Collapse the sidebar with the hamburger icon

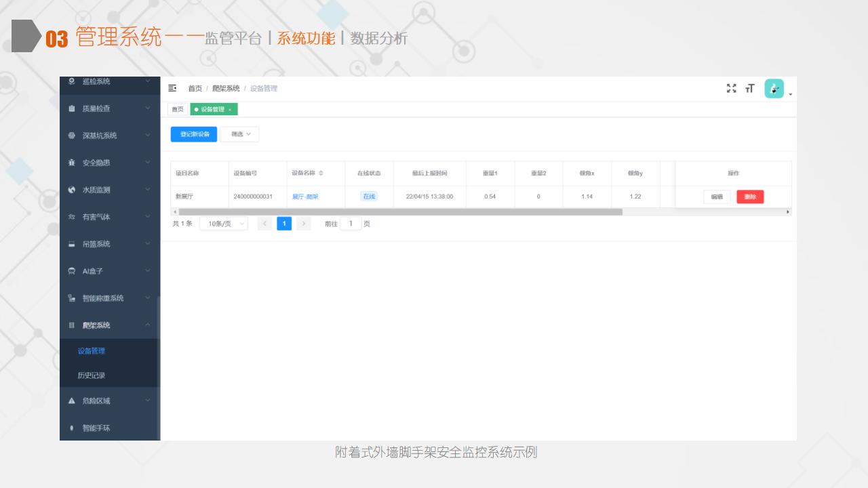tap(172, 88)
